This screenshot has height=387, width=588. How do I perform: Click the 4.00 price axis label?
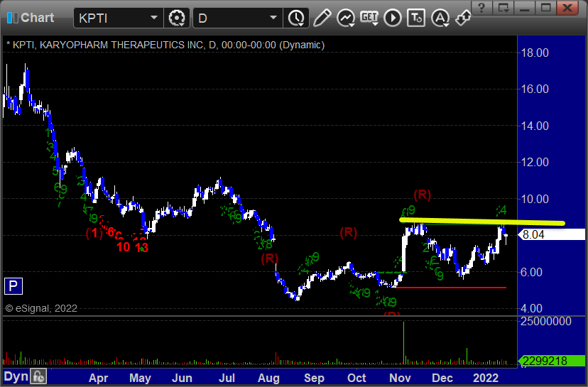click(x=531, y=309)
